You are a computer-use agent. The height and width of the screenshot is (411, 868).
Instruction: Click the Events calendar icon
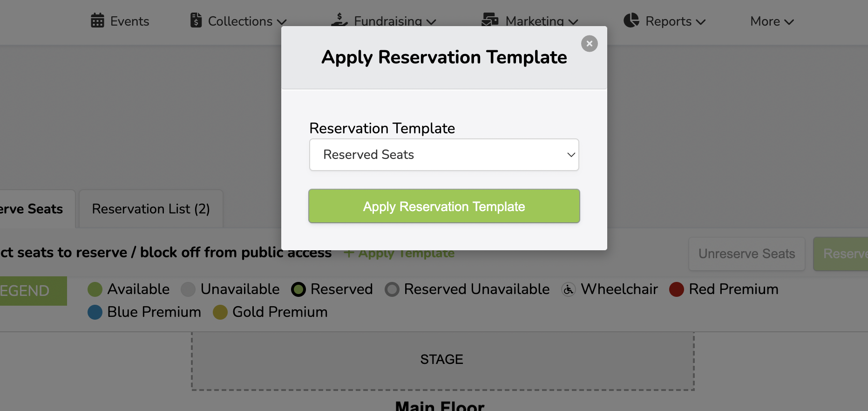coord(97,21)
